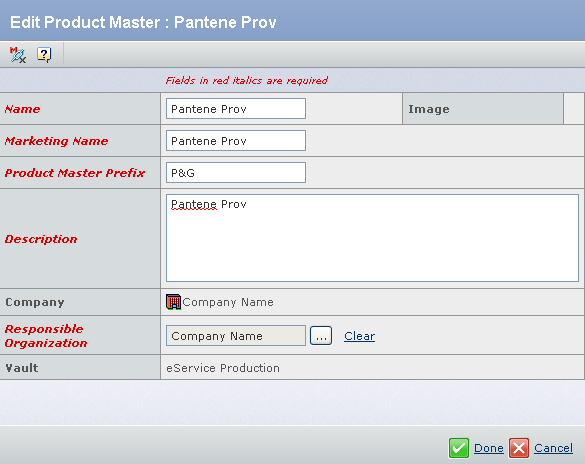Click inside the Description text area
The width and height of the screenshot is (585, 464).
click(x=372, y=238)
